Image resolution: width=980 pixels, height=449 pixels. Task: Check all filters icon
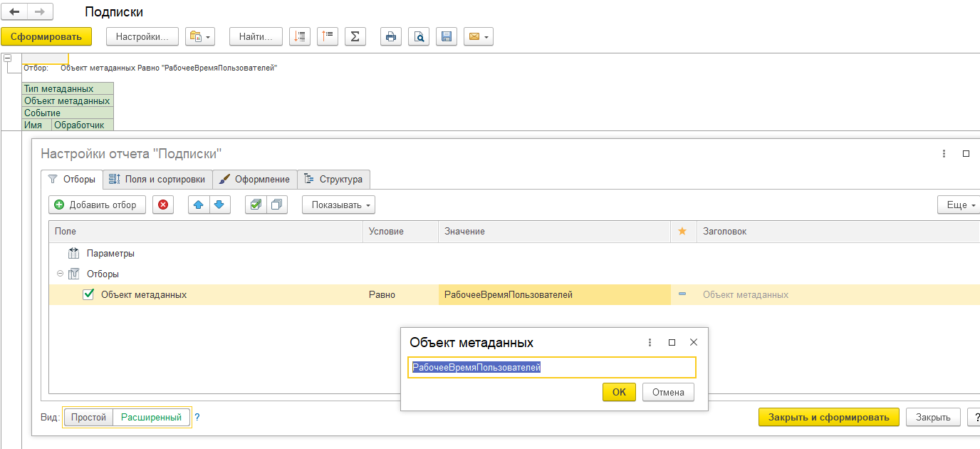point(256,205)
